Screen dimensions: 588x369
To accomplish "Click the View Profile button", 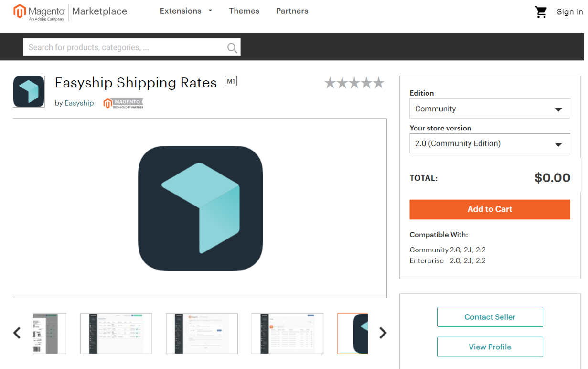I will pyautogui.click(x=490, y=347).
